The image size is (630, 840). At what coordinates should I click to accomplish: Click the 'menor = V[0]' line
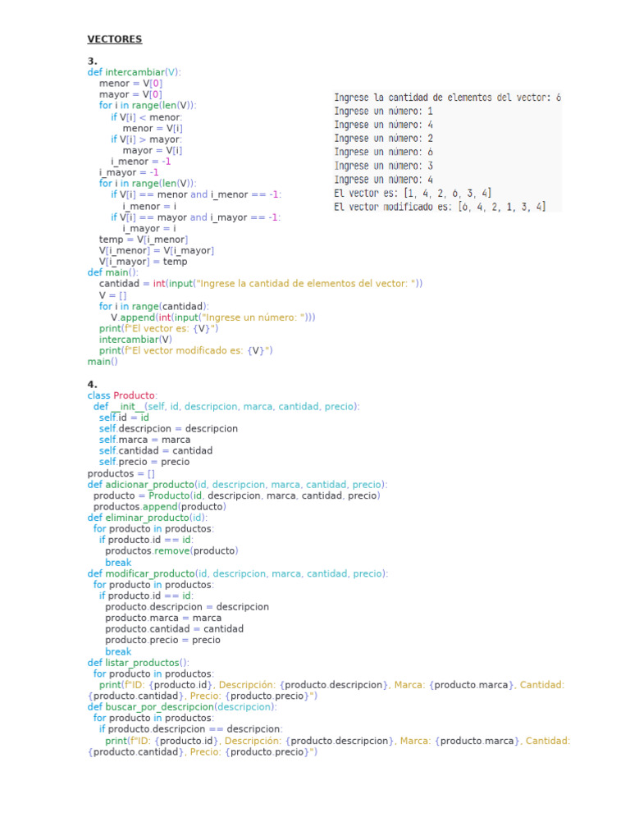tap(130, 84)
